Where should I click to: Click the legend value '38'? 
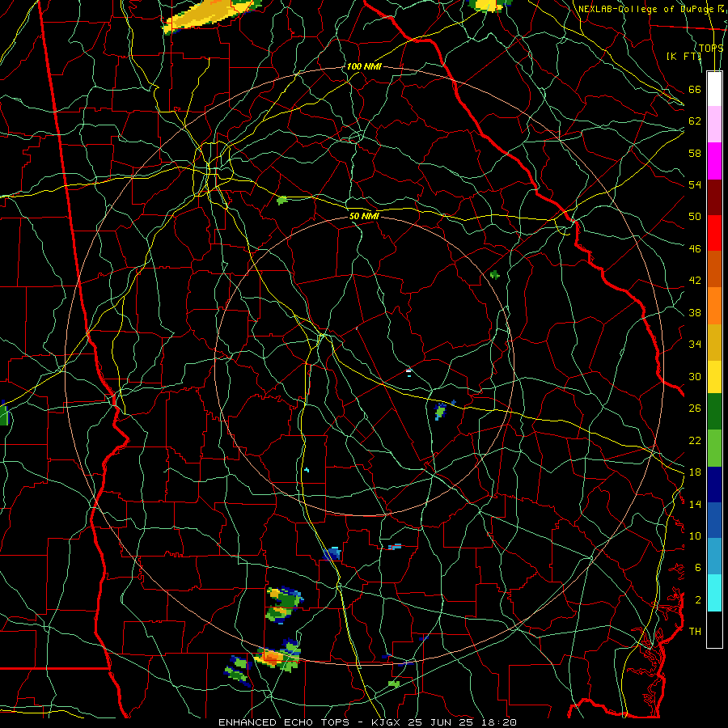695,313
